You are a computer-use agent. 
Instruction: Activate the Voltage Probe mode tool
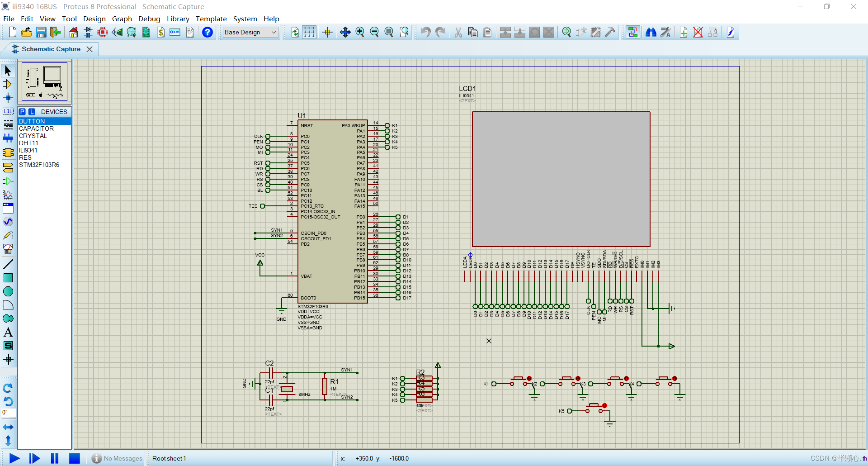(8, 235)
